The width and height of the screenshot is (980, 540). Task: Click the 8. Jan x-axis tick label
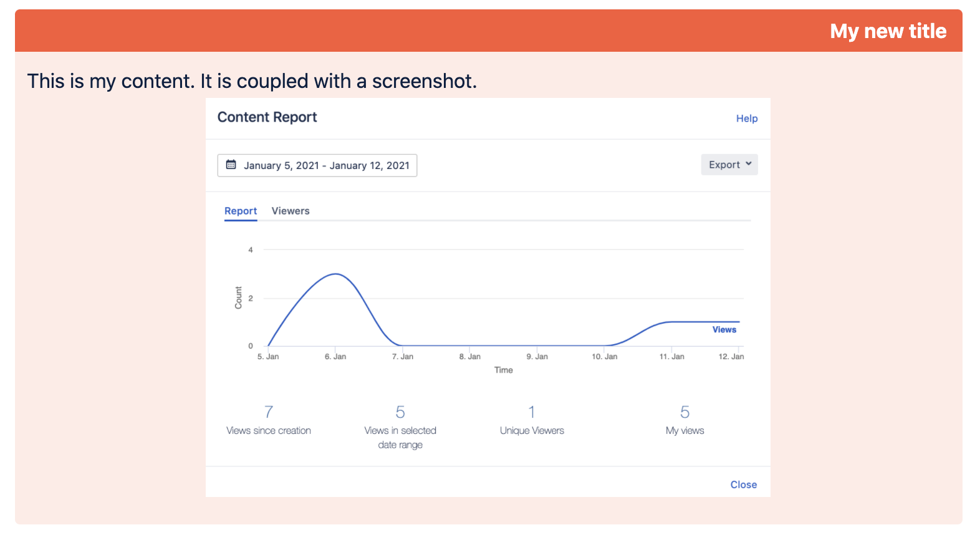coord(470,357)
